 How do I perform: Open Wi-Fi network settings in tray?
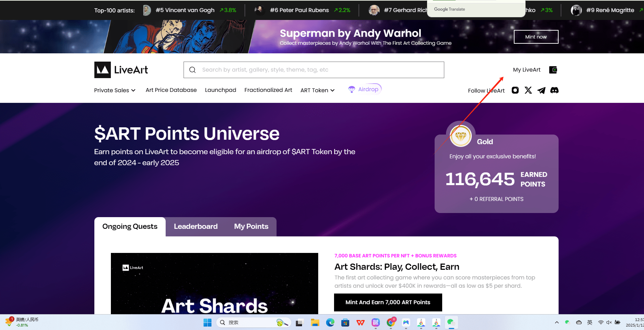tap(601, 322)
